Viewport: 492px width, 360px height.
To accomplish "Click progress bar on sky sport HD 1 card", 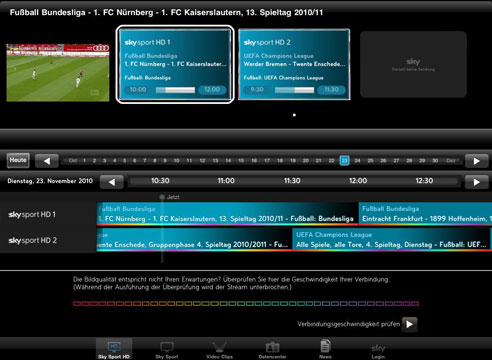I will 175,90.
